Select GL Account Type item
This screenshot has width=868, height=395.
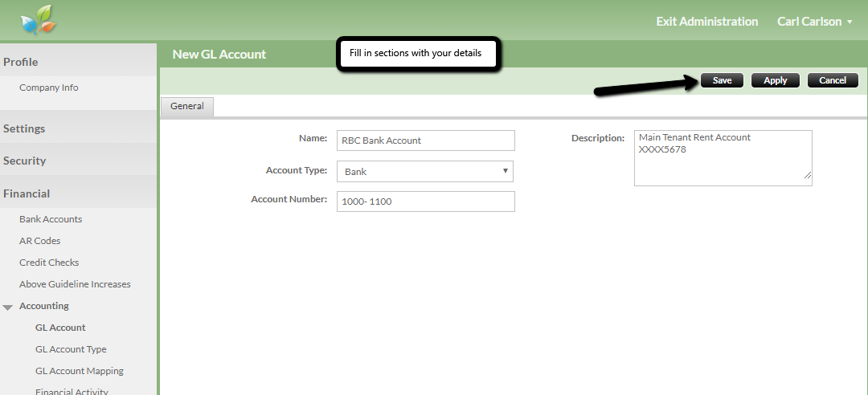(x=71, y=349)
